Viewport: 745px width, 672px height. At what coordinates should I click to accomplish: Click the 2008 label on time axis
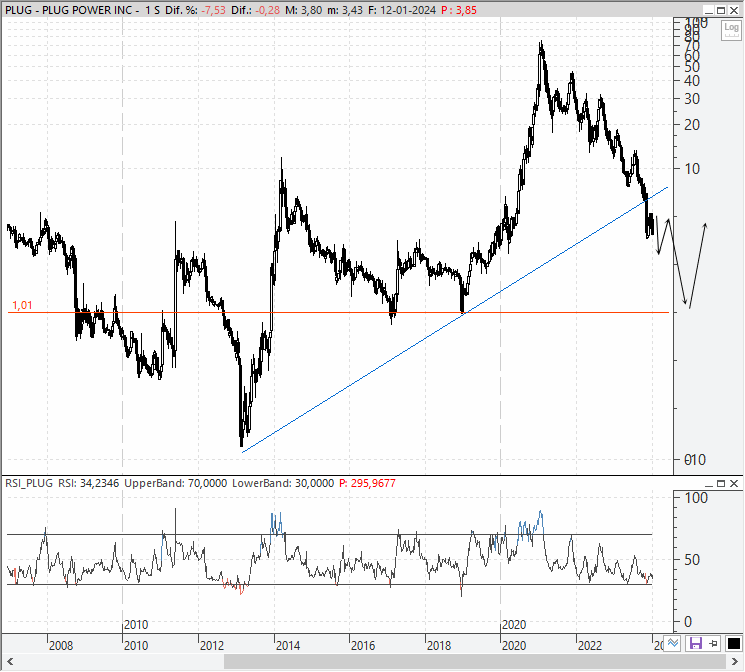pyautogui.click(x=61, y=645)
